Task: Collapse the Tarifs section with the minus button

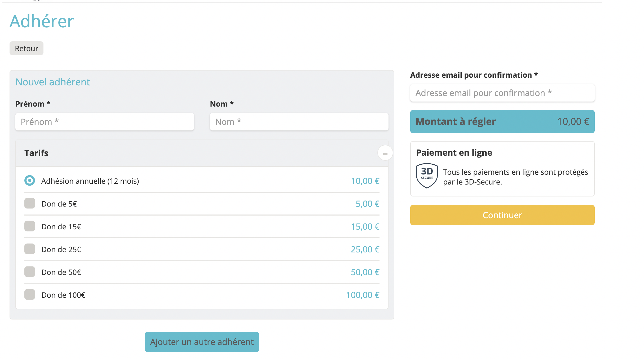Action: coord(385,153)
